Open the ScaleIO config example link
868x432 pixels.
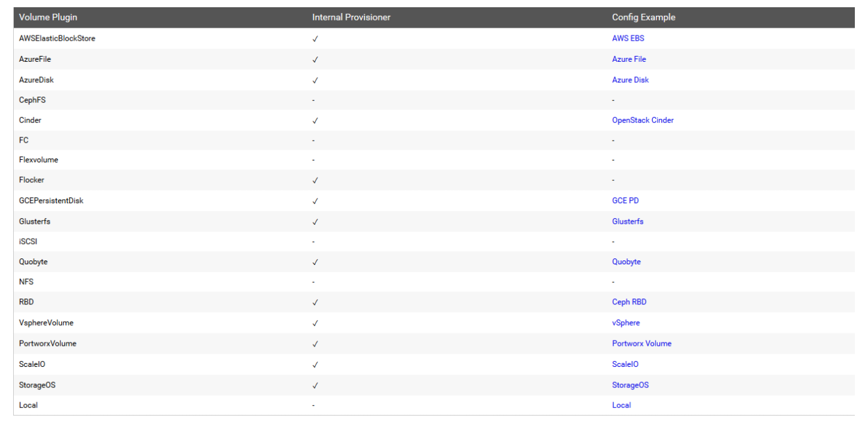(625, 364)
